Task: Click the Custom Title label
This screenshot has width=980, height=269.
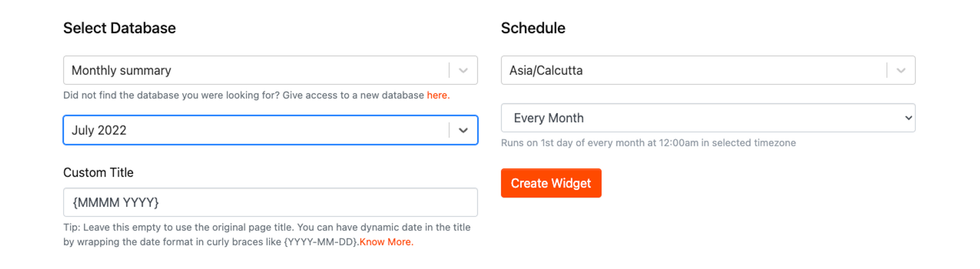Action: [x=98, y=172]
